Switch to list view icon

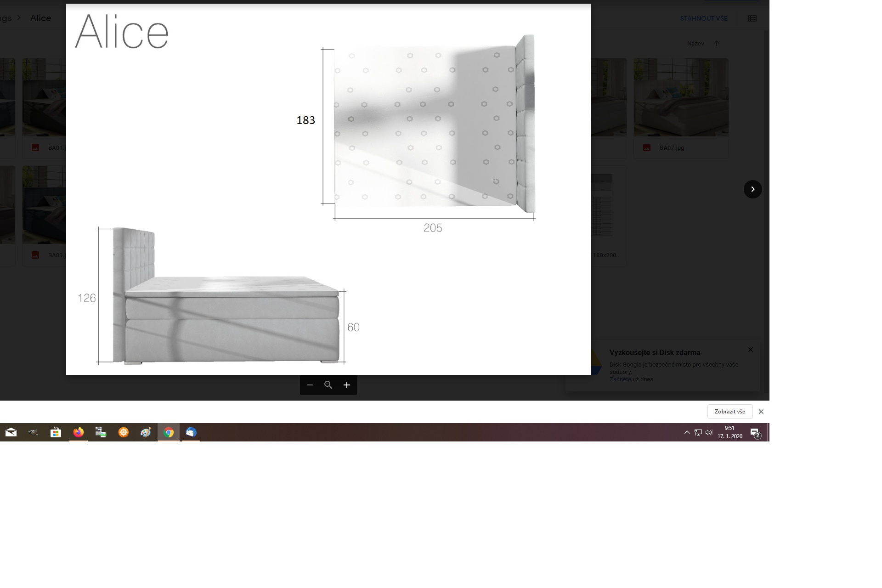tap(752, 18)
